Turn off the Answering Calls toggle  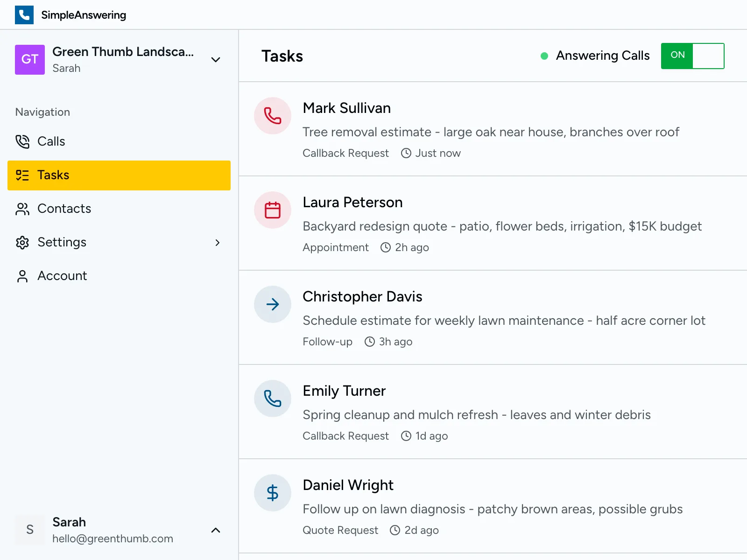click(692, 56)
